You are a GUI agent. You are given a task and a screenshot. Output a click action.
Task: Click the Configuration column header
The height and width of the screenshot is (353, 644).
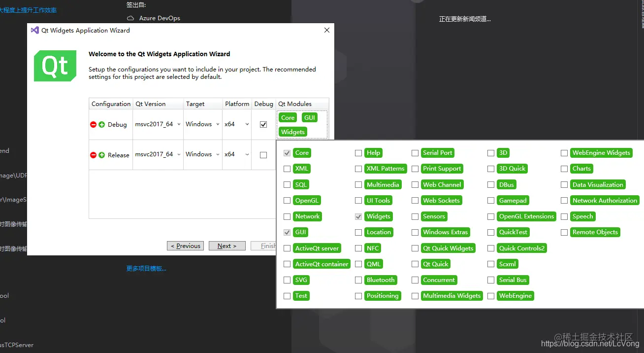coord(111,104)
